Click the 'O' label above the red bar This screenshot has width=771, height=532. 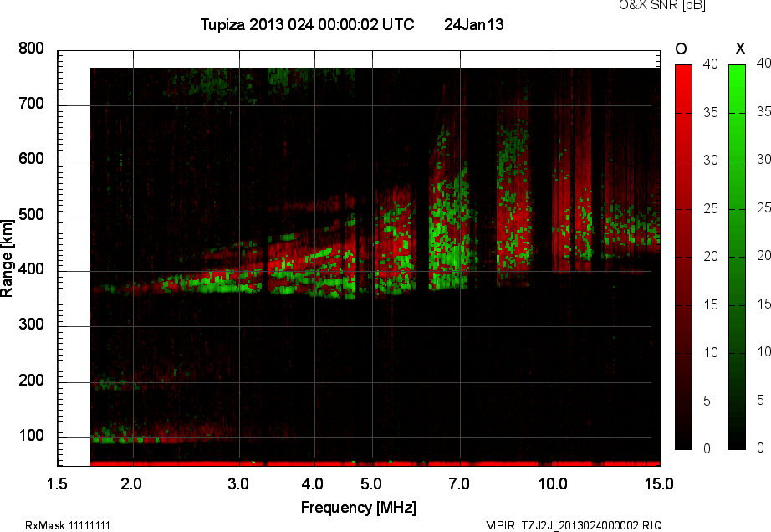tap(681, 49)
